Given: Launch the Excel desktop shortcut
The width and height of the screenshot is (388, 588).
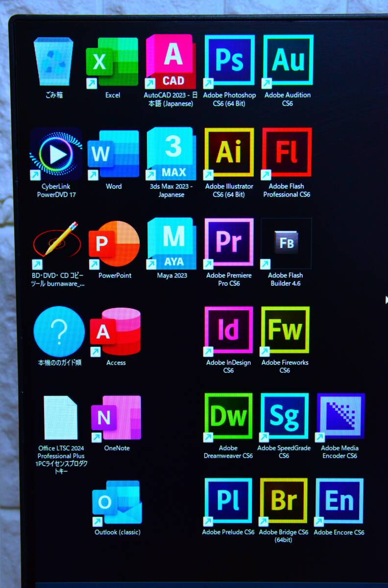Looking at the screenshot, I should point(112,62).
